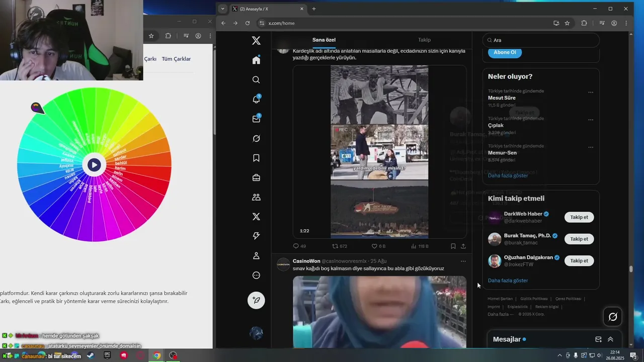Open the floating Grok button

coord(613,317)
